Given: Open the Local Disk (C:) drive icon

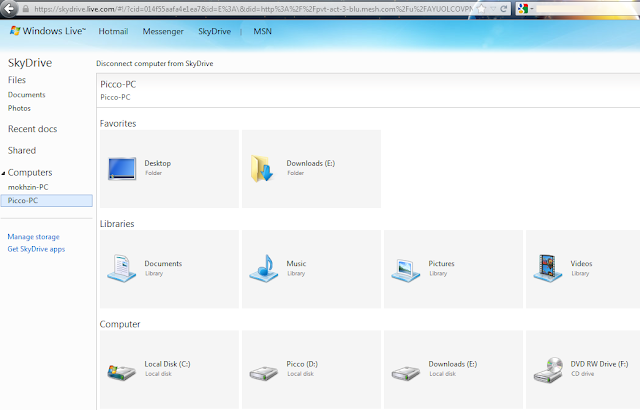Looking at the screenshot, I should click(x=121, y=372).
